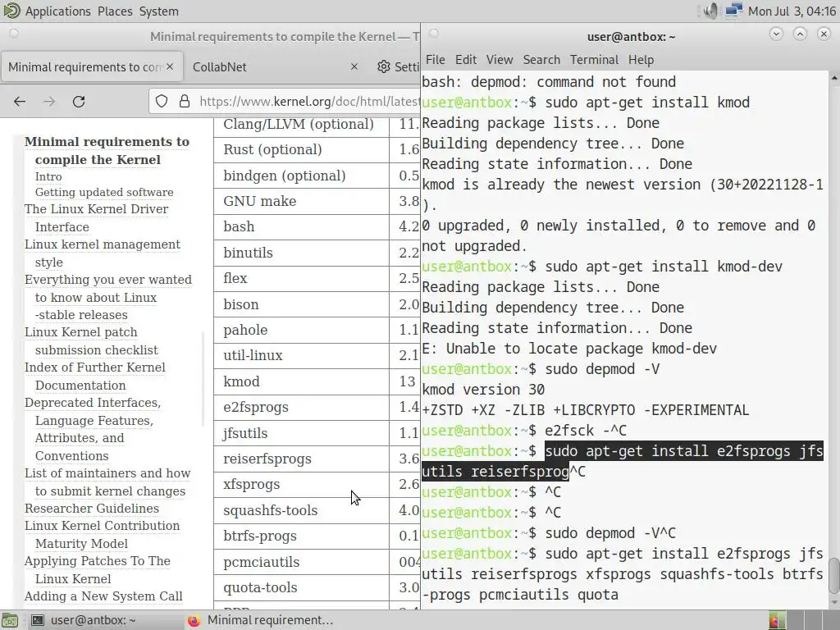Click the squashfs-tools table cell
Image resolution: width=840 pixels, height=630 pixels.
click(301, 510)
